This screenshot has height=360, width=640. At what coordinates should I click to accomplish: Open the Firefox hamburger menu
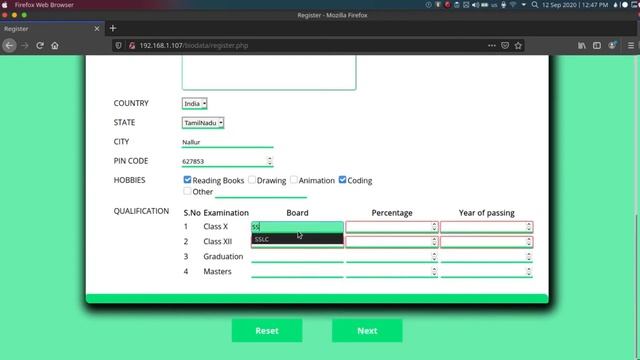pyautogui.click(x=631, y=45)
